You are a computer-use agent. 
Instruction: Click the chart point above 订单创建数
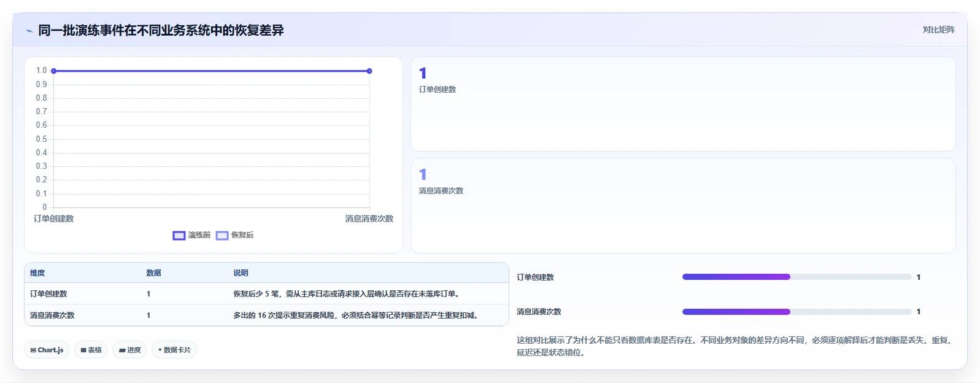tap(54, 71)
